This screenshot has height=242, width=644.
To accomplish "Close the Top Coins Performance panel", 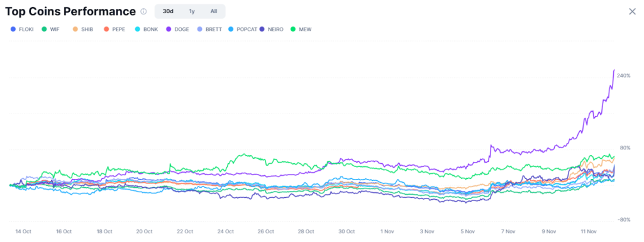I will 633,11.
